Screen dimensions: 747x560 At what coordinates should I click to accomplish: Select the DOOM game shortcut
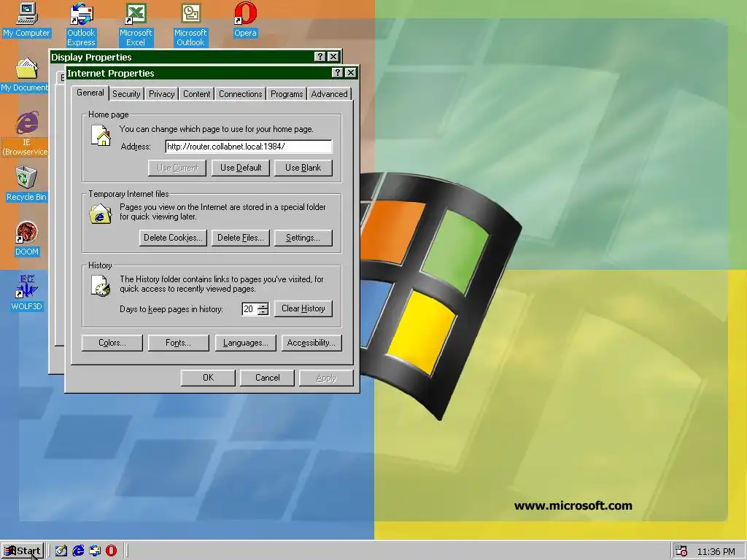pos(27,239)
